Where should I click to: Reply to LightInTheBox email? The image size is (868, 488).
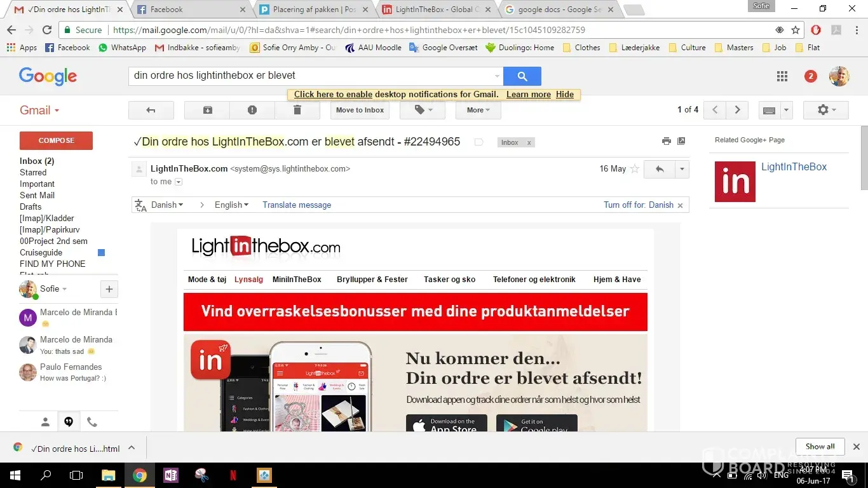tap(660, 169)
